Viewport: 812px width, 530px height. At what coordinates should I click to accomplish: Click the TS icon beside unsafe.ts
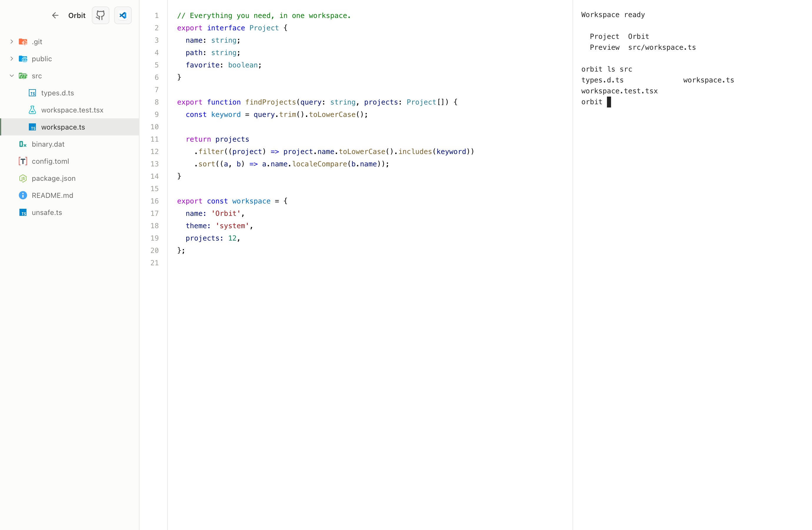tap(23, 212)
